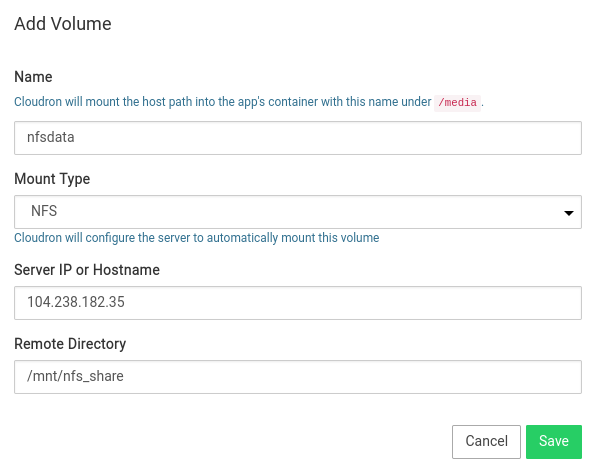Cancel the Add Volume dialog
Screen dimensions: 592x471
pyautogui.click(x=486, y=442)
